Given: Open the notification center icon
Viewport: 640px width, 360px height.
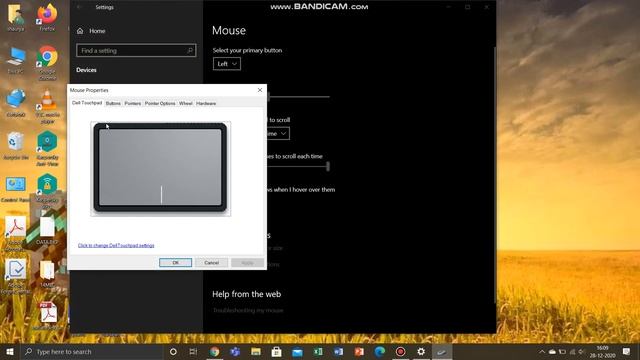Looking at the screenshot, I should pos(626,351).
